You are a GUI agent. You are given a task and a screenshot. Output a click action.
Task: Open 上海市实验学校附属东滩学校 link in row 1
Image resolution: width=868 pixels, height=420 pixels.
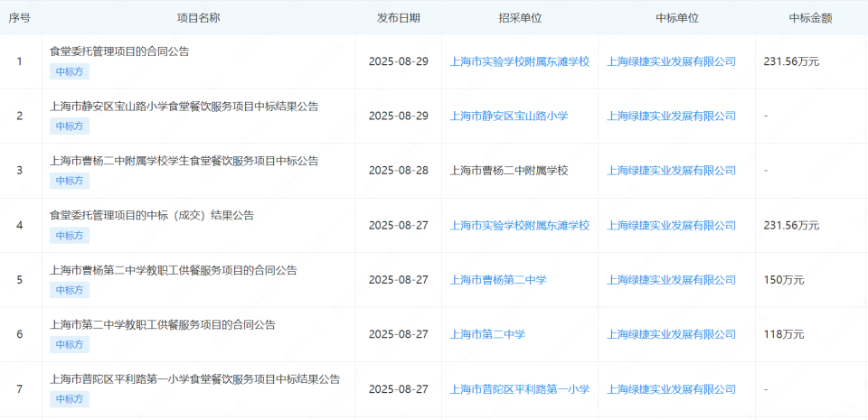(x=520, y=61)
